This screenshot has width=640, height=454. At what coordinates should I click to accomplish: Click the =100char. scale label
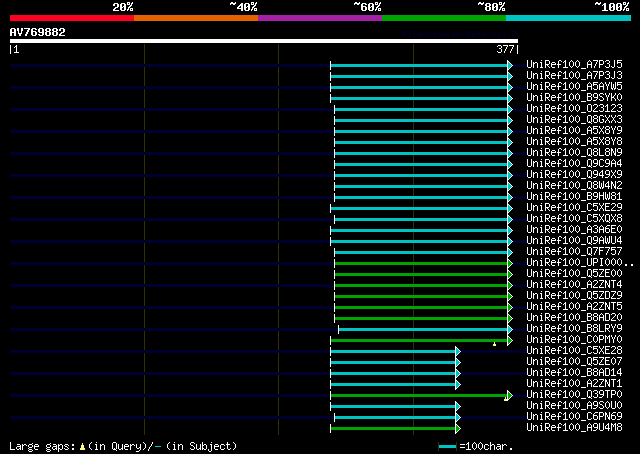coord(486,446)
